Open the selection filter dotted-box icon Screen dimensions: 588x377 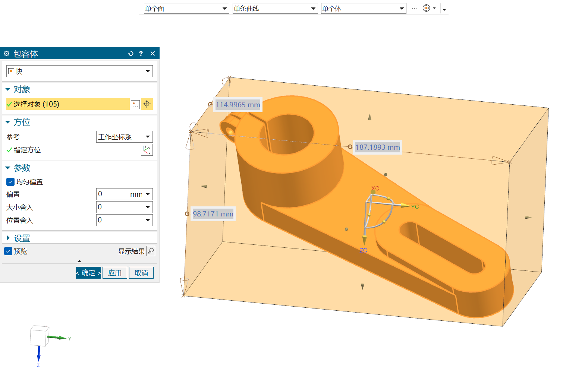pyautogui.click(x=135, y=105)
